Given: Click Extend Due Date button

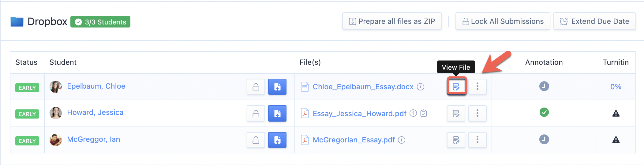Looking at the screenshot, I should [x=595, y=21].
